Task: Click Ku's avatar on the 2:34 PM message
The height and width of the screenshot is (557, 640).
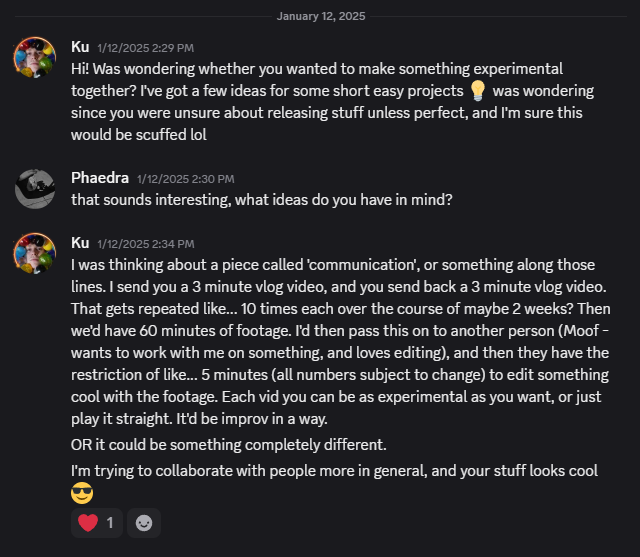Action: click(x=34, y=254)
